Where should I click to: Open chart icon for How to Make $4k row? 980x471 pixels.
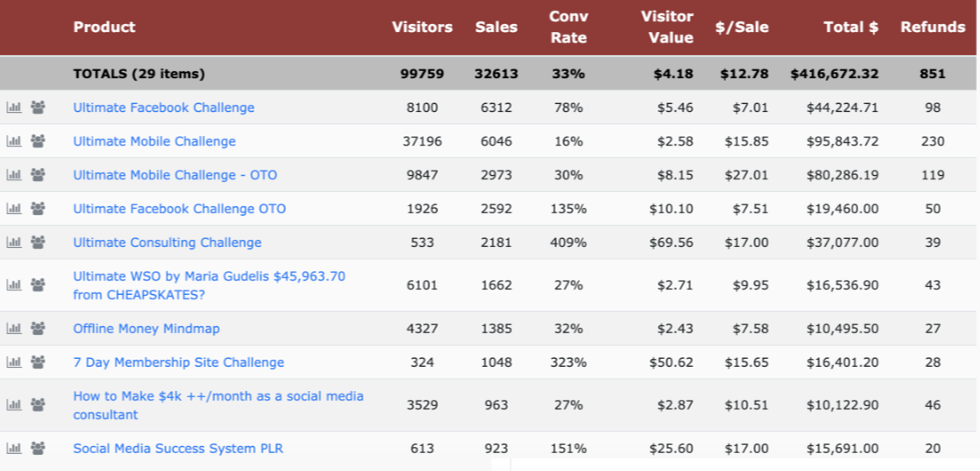14,405
